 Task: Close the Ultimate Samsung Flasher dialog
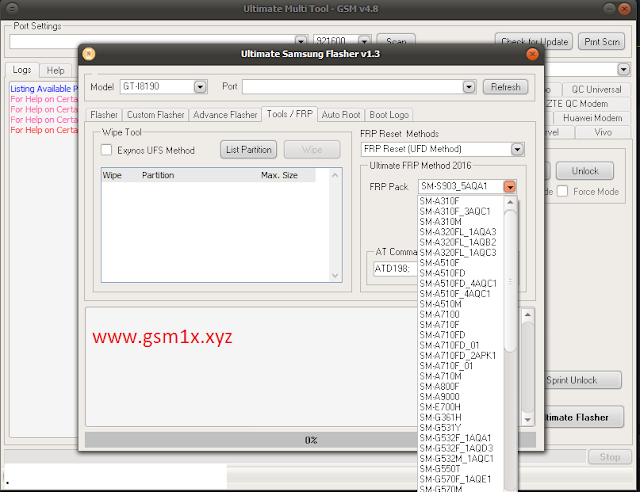click(532, 54)
